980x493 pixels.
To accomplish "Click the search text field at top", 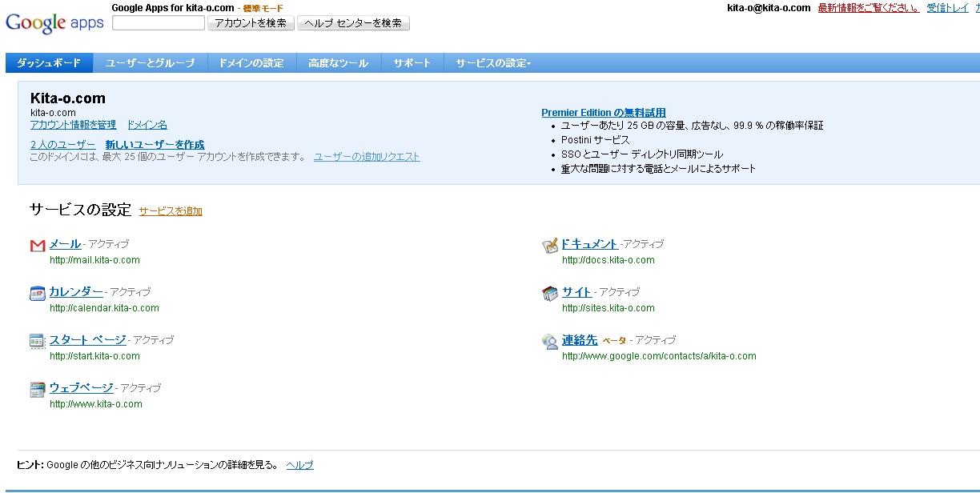I will (x=159, y=23).
